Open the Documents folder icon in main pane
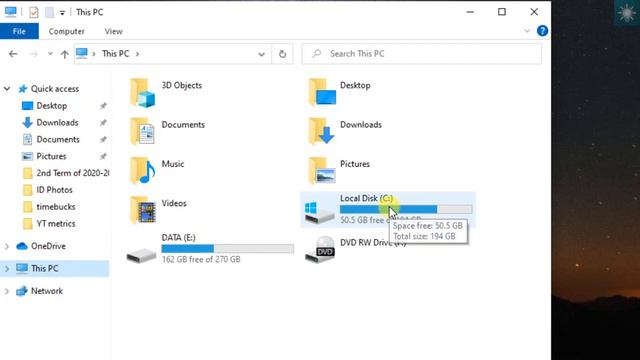Image resolution: width=640 pixels, height=360 pixels. [x=142, y=131]
